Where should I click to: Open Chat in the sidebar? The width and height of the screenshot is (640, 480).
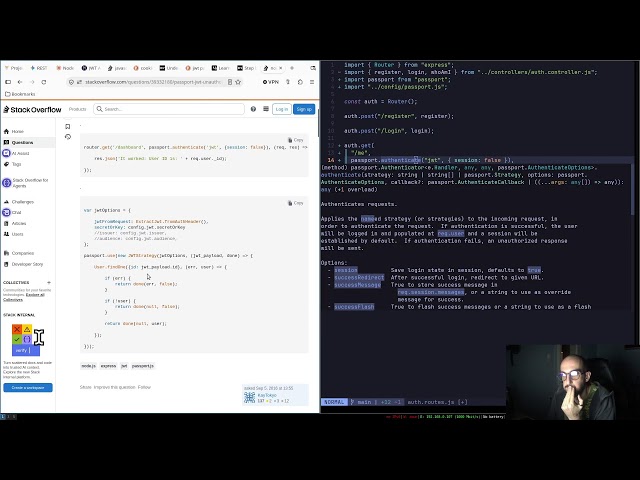(x=12, y=212)
